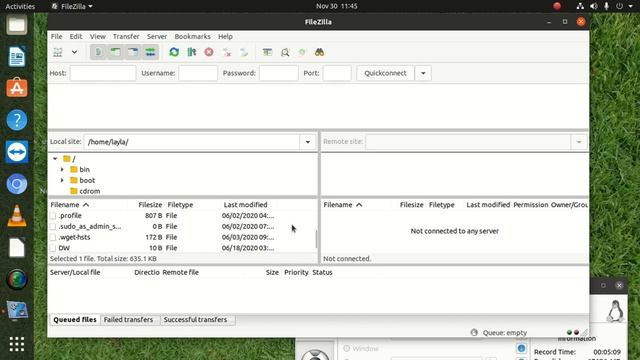Focus the Host input field
Screen dimensions: 640x360
tap(103, 73)
